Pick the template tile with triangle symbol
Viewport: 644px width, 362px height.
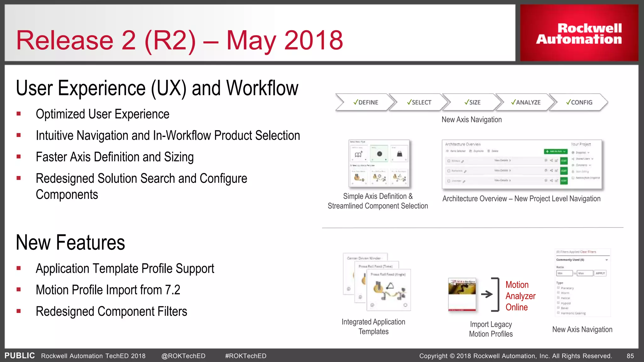399,177
